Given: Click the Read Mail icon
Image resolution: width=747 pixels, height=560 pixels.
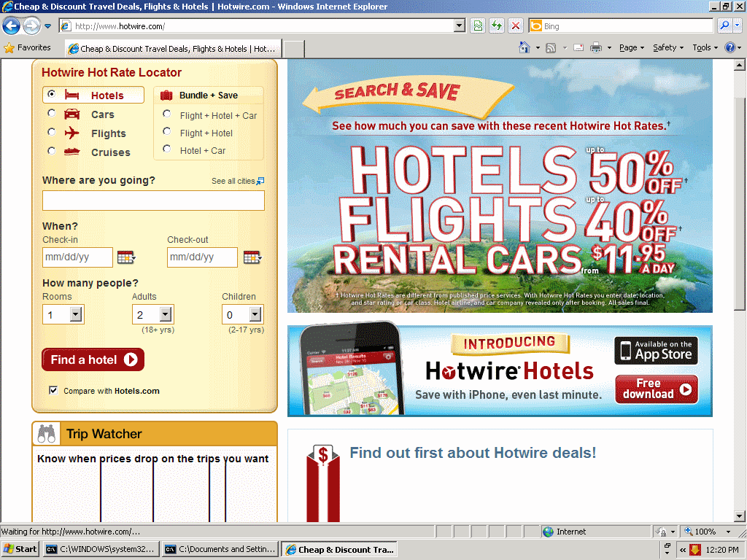Looking at the screenshot, I should pos(578,47).
